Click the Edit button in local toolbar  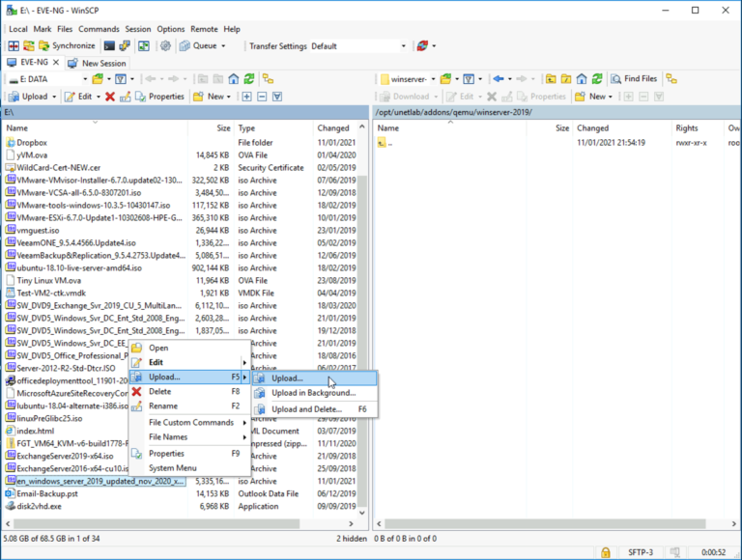(x=79, y=97)
